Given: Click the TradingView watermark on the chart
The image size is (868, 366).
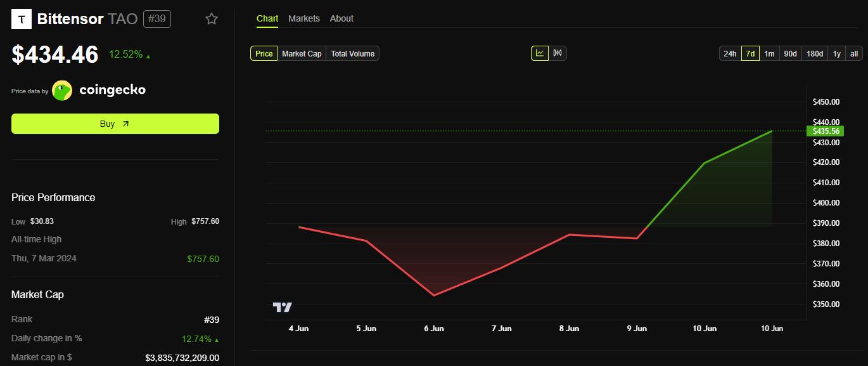Looking at the screenshot, I should (x=283, y=306).
